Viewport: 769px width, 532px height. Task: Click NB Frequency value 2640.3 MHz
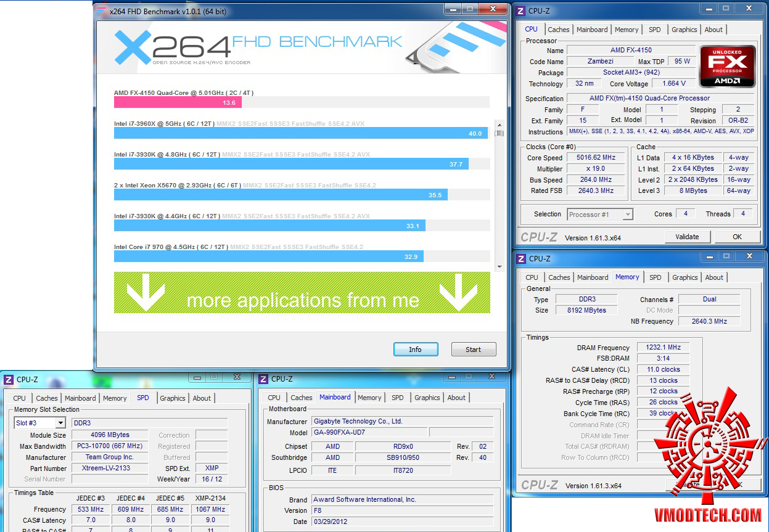click(709, 322)
